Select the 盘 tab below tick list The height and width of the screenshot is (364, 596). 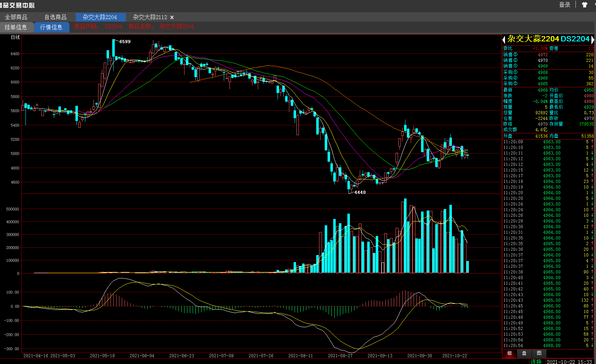click(x=524, y=353)
